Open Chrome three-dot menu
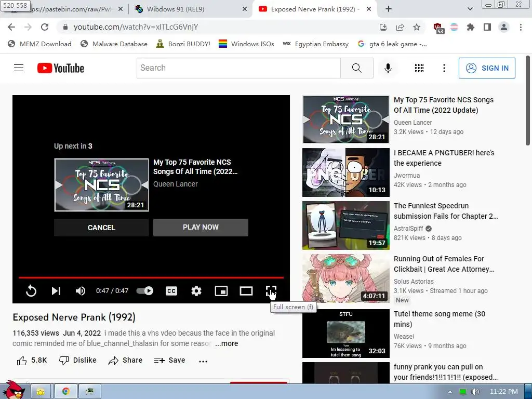The height and width of the screenshot is (399, 532). coord(521,27)
